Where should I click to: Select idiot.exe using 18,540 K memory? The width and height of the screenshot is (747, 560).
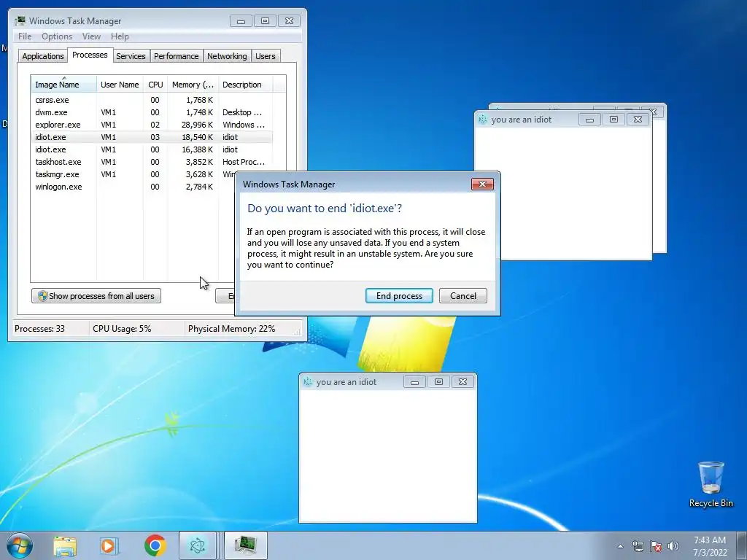coord(152,137)
